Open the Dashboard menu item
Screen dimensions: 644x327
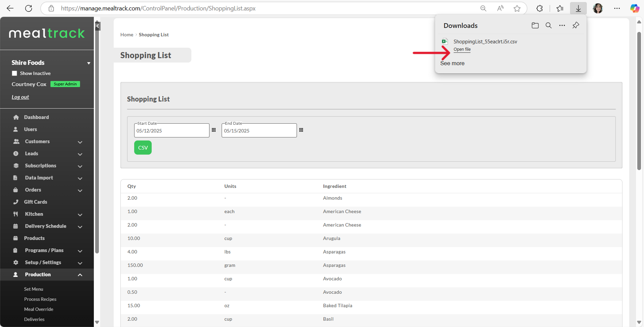point(36,117)
